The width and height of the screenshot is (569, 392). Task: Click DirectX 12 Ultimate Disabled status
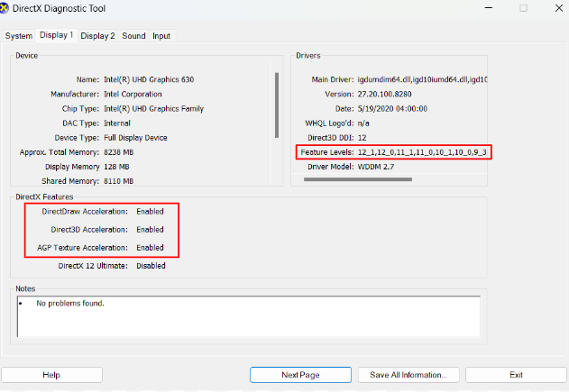coord(151,266)
